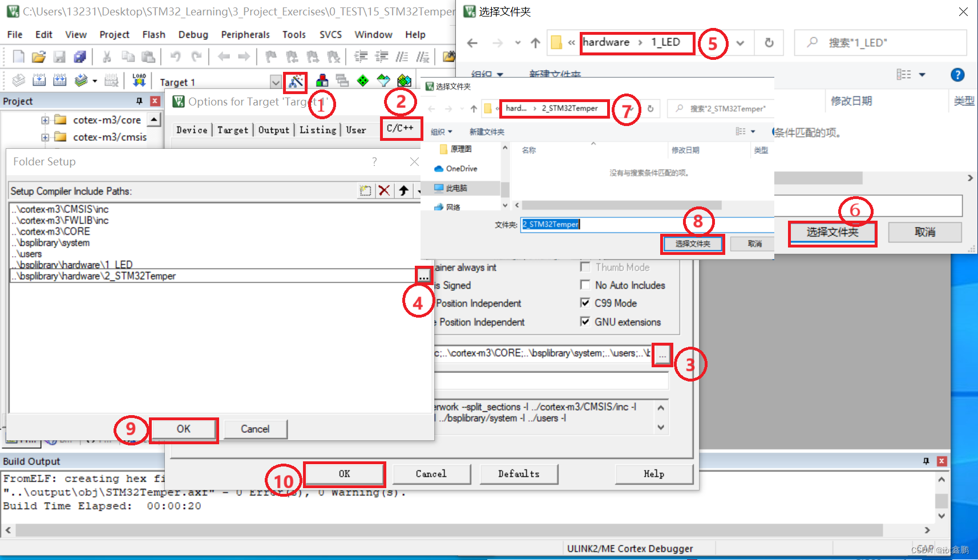The height and width of the screenshot is (560, 978).
Task: Toggle Thumb Mode checkbox
Action: (585, 267)
